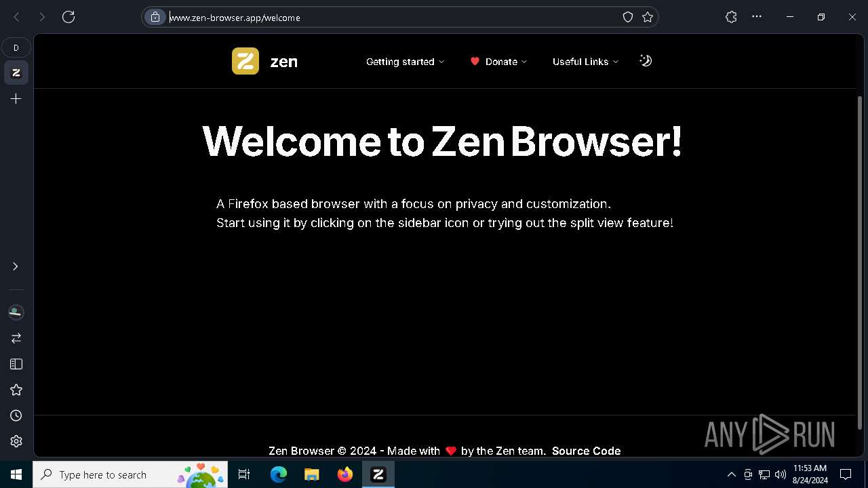
Task: Select the D workspace button in sidebar
Action: pos(16,47)
